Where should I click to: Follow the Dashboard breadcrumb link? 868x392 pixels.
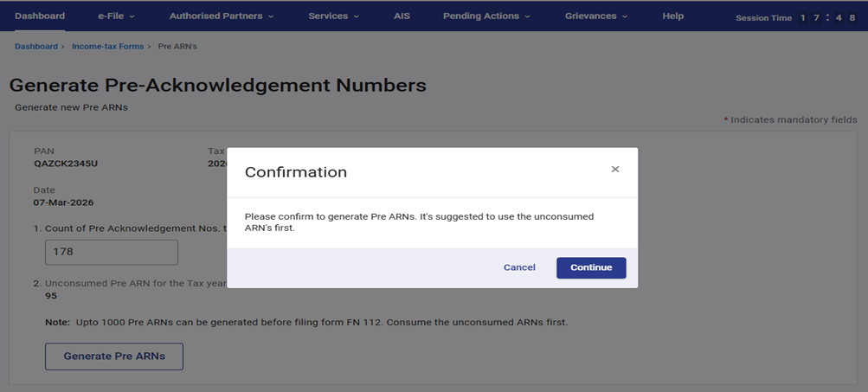click(35, 46)
